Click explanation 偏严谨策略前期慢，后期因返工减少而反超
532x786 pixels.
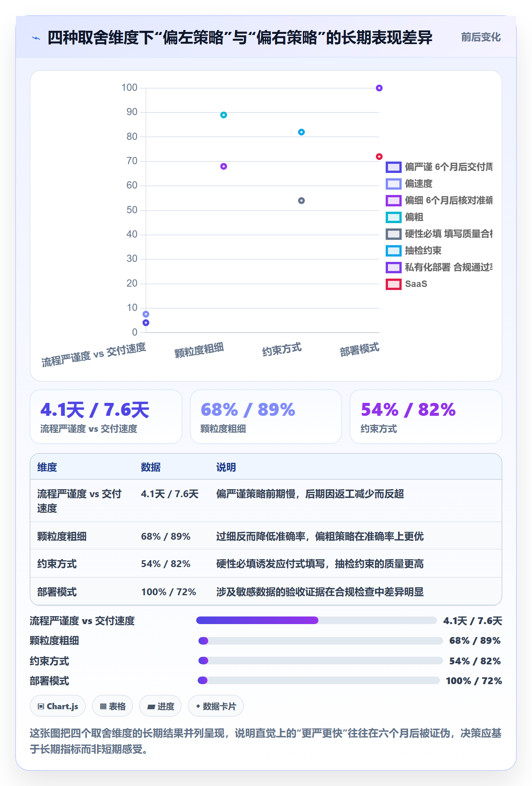click(310, 494)
